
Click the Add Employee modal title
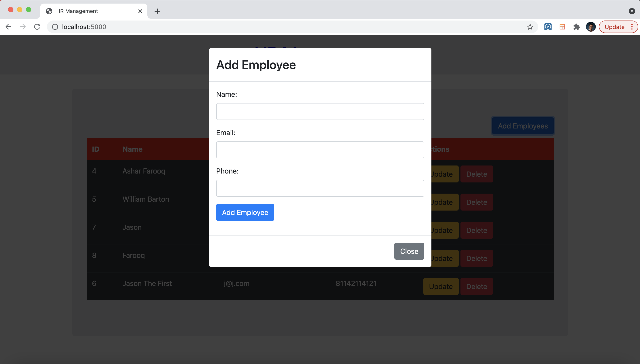[256, 65]
